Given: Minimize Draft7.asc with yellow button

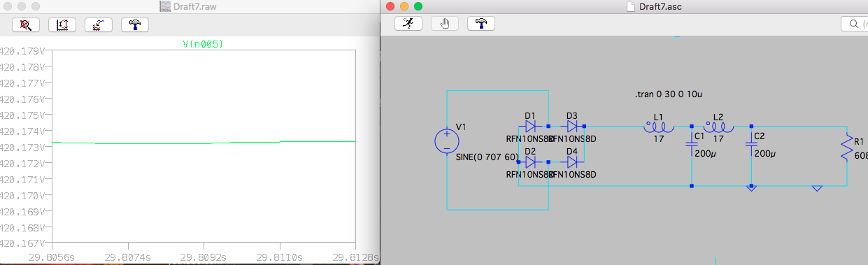Looking at the screenshot, I should 405,6.
